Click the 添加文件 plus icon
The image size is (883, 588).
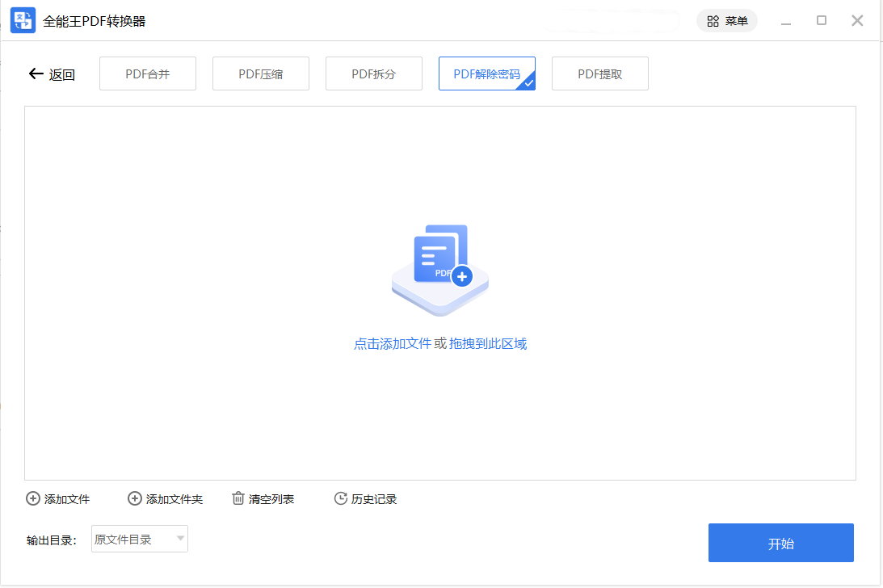(33, 498)
